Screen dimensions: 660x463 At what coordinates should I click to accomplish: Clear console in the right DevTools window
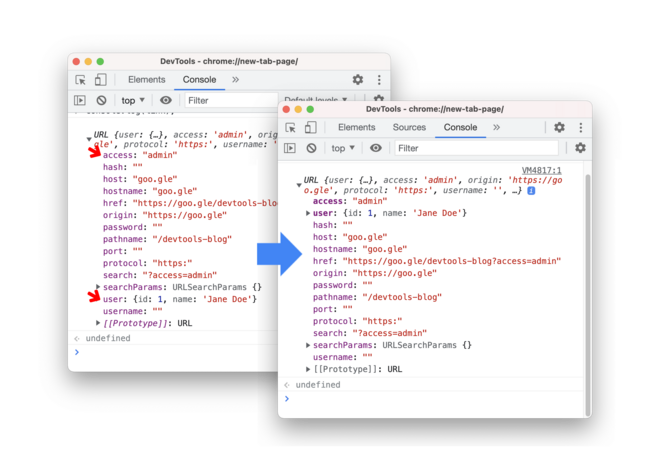(312, 148)
